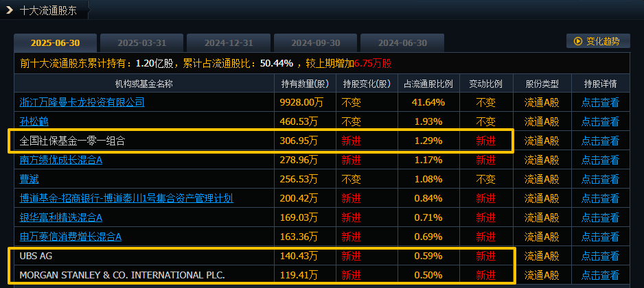The image size is (644, 288).
Task: Switch to the 2024-12-31 tab
Action: (x=229, y=43)
